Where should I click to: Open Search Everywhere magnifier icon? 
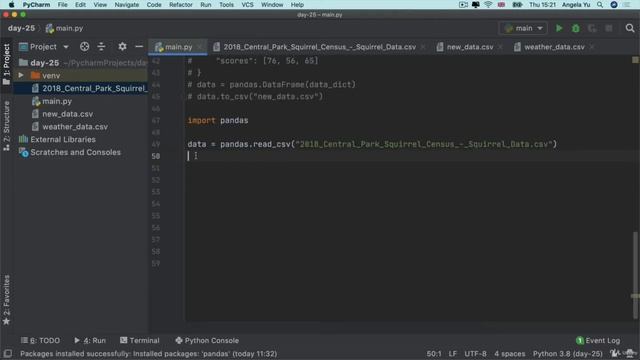click(630, 28)
